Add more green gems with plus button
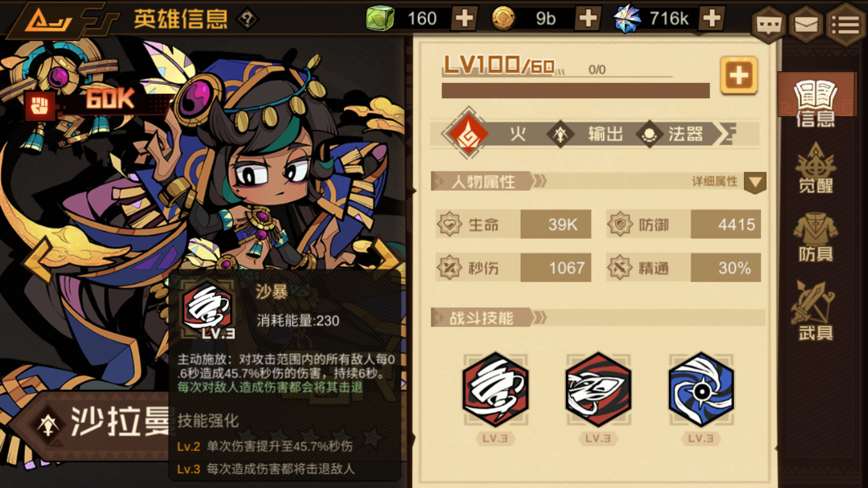Image resolution: width=868 pixels, height=488 pixels. (464, 18)
